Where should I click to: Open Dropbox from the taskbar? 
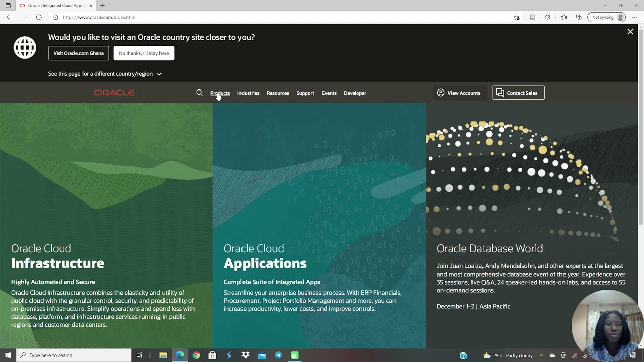[246, 355]
